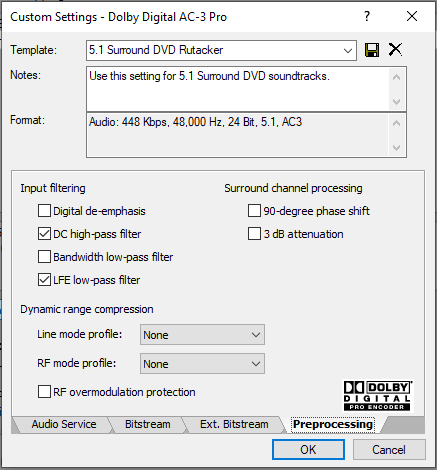Enable RF overmodulation protection
437x470 pixels.
pyautogui.click(x=44, y=392)
